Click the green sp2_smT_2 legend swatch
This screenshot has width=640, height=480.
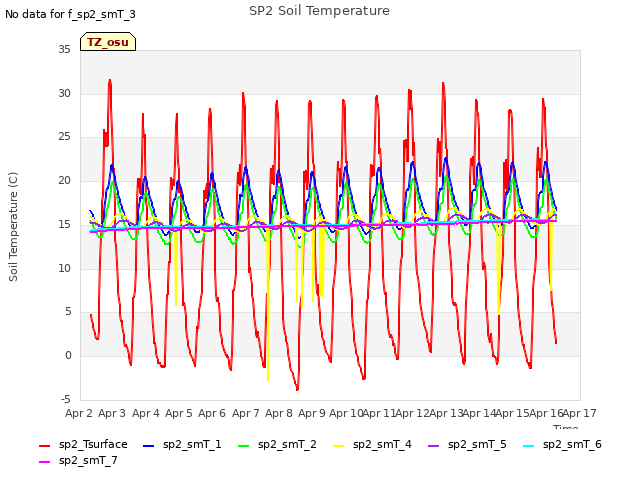[x=243, y=446]
